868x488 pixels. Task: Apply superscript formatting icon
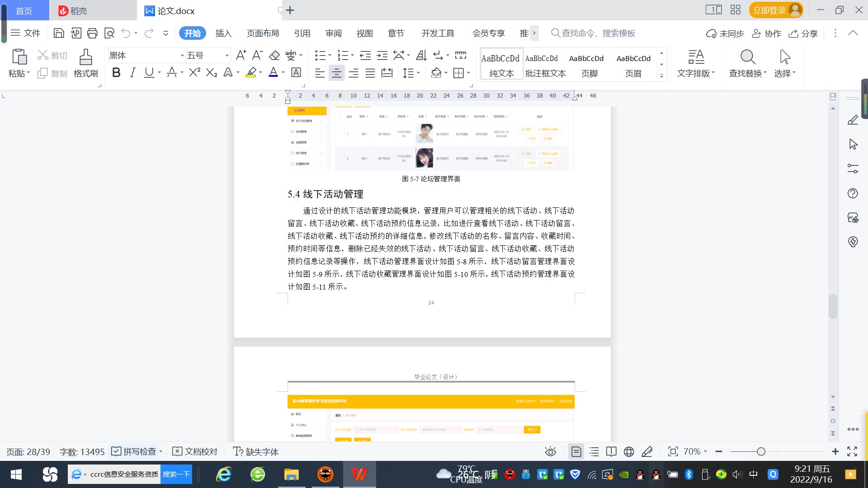(194, 73)
